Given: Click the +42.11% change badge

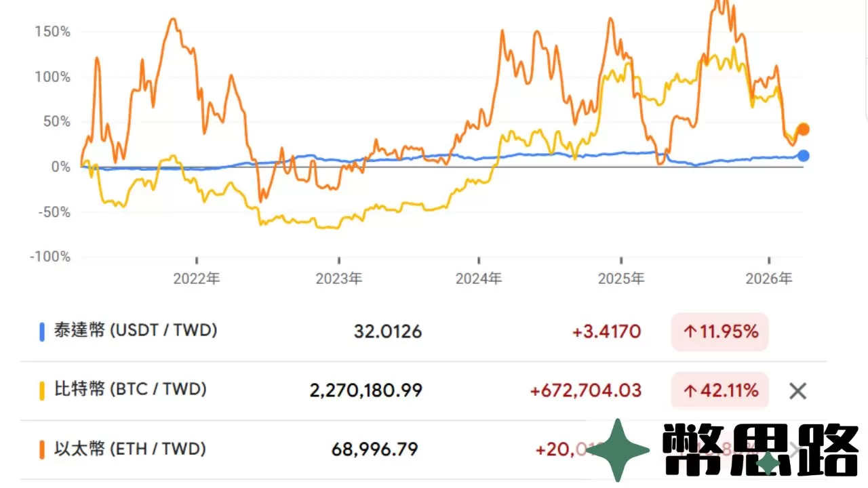Looking at the screenshot, I should tap(719, 390).
